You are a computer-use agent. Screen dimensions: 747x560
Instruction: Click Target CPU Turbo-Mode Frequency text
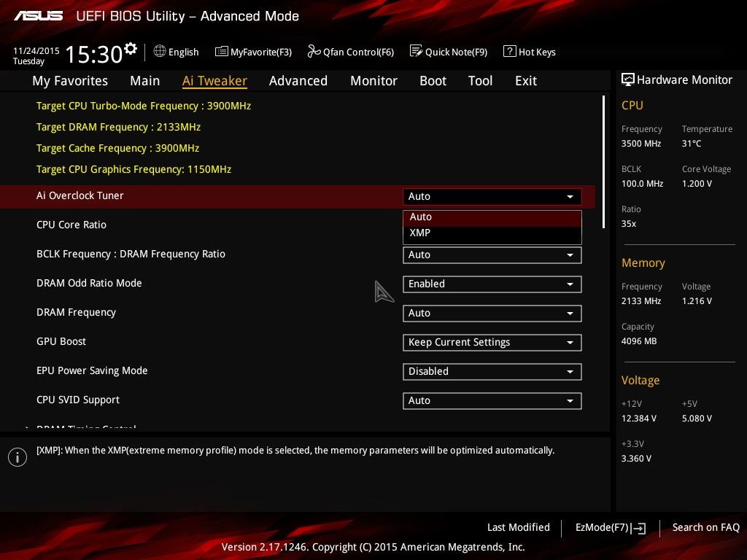point(144,106)
